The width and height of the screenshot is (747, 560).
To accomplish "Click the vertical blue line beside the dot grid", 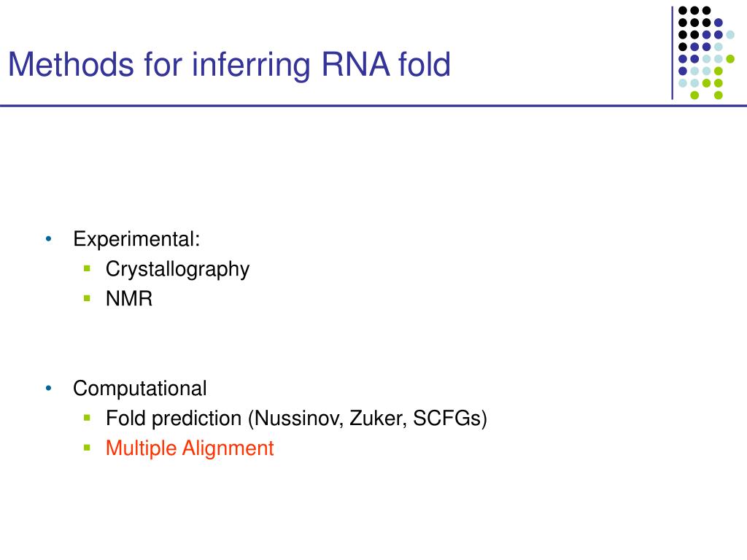I will pos(672,52).
